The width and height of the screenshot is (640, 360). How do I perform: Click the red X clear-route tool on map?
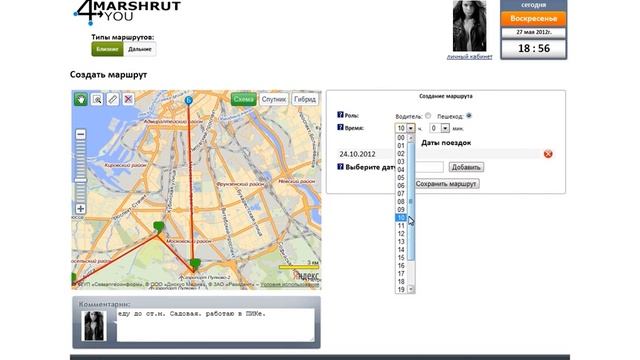click(x=129, y=99)
